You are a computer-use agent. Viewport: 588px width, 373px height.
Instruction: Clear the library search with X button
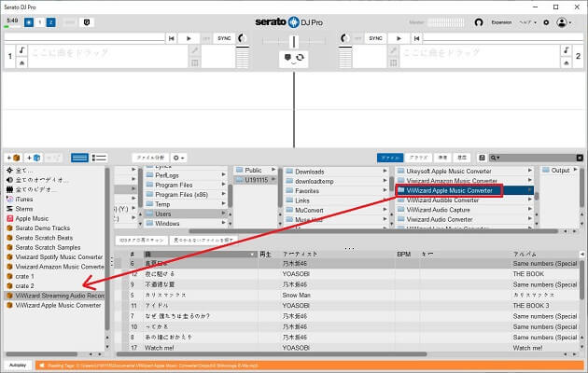[x=580, y=158]
